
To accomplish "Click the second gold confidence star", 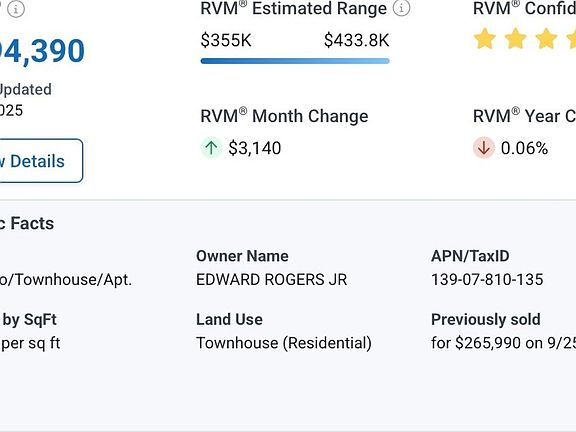I will coord(515,39).
